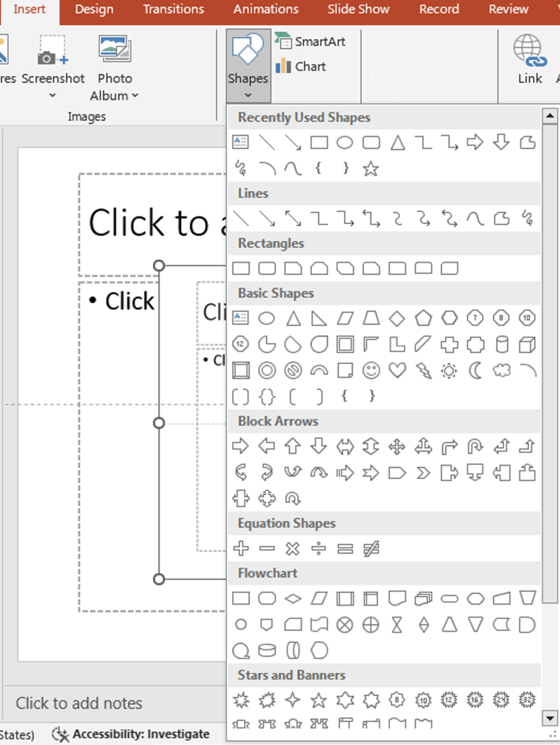The height and width of the screenshot is (745, 560).
Task: Pick the Flowchart Decision diamond shape
Action: click(x=293, y=598)
